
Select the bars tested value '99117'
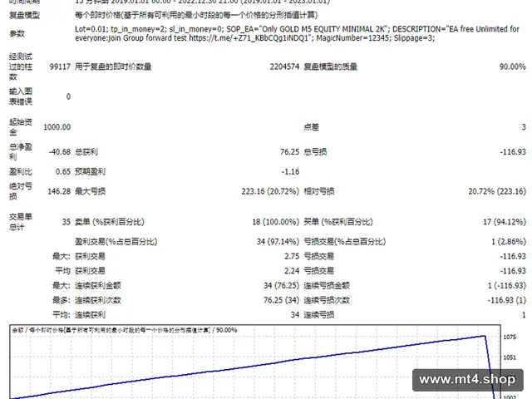pyautogui.click(x=60, y=66)
